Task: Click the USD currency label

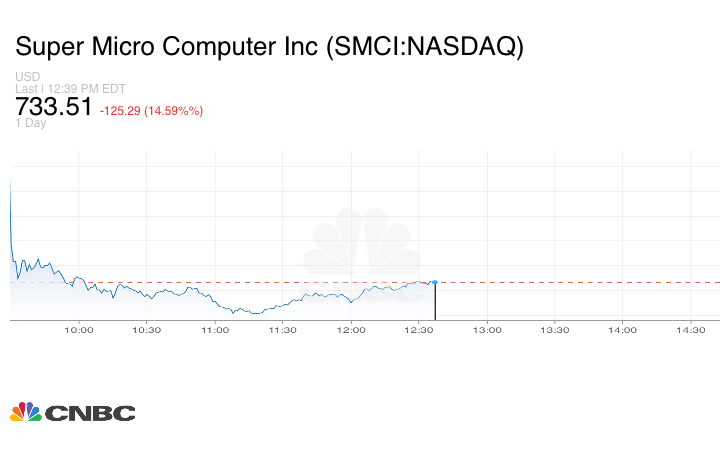Action: [28, 77]
